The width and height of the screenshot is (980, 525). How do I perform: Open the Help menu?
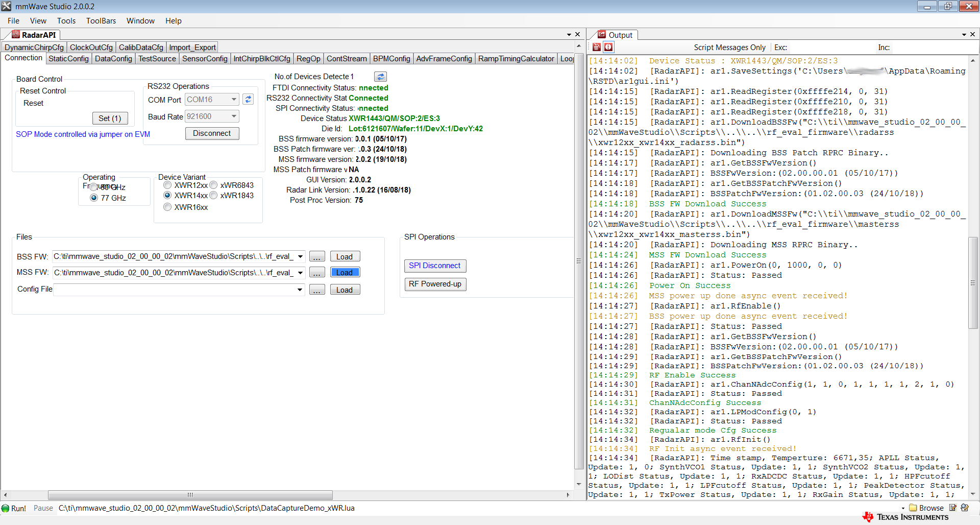coord(174,21)
